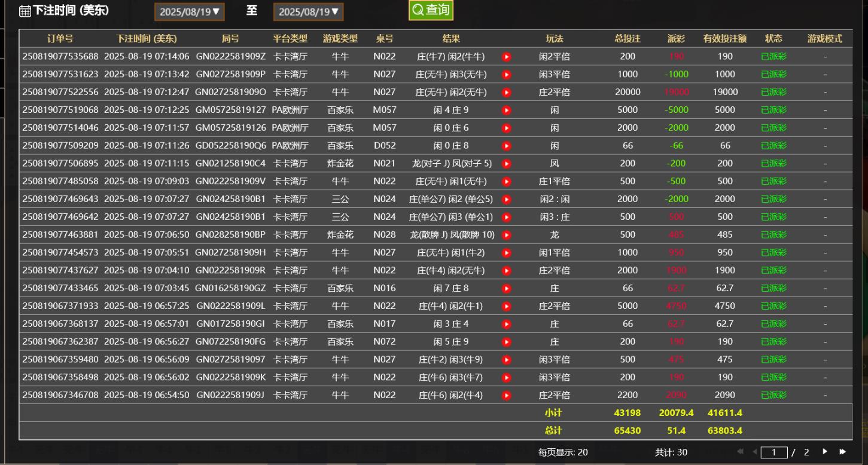Screen dimensions: 868x465
Task: Play replay for round GD052258190Q6
Action: pyautogui.click(x=507, y=146)
